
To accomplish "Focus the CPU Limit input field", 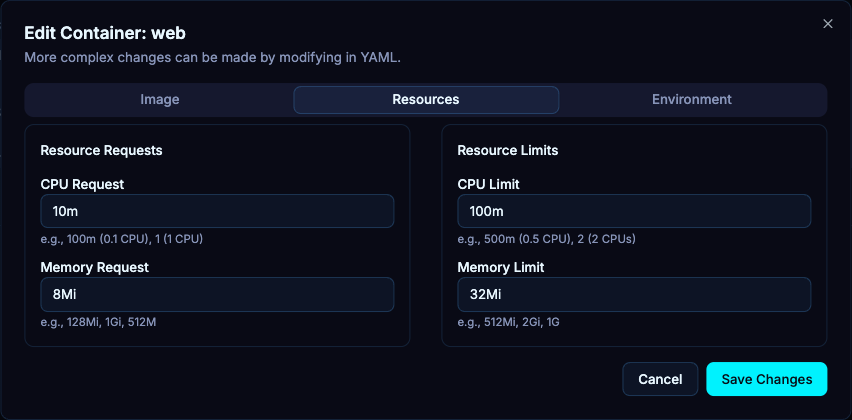I will coord(634,211).
